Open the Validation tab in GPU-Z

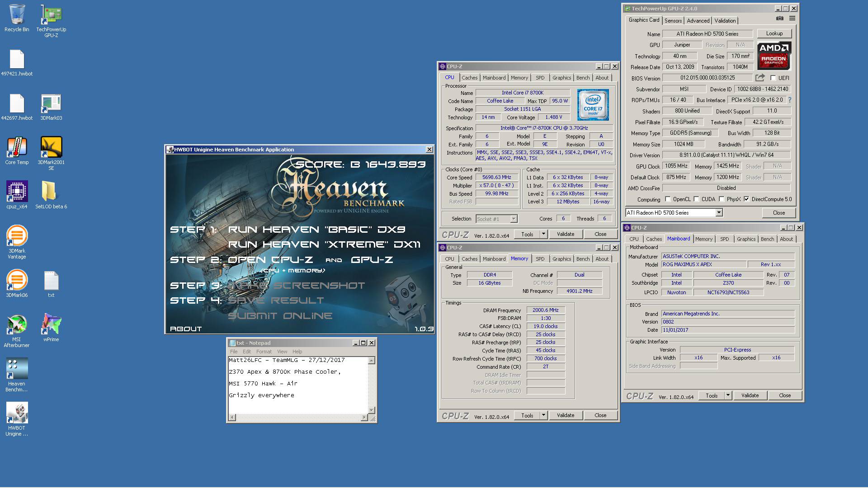coord(725,21)
